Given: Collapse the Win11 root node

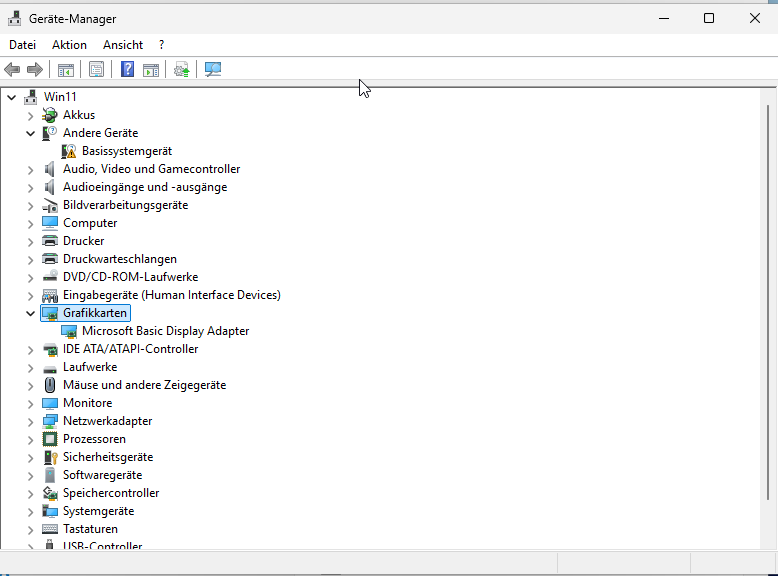Looking at the screenshot, I should coord(11,97).
